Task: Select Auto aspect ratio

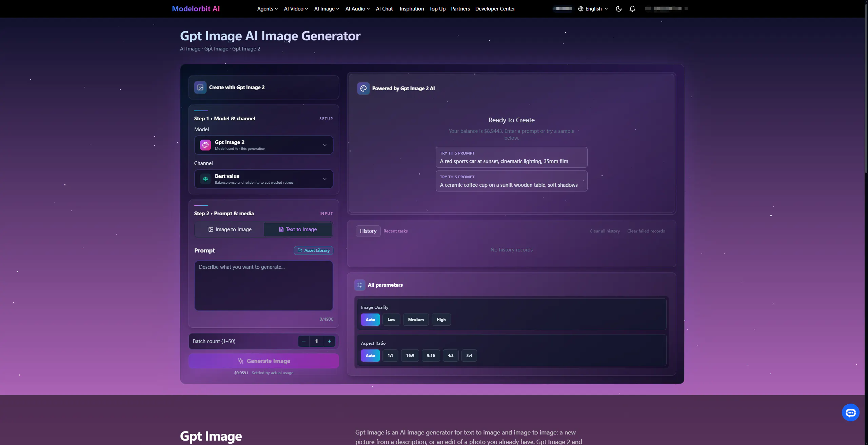Action: pyautogui.click(x=370, y=356)
